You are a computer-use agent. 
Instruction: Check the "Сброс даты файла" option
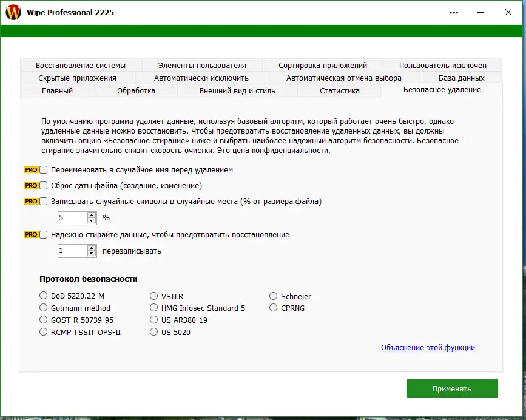(42, 186)
